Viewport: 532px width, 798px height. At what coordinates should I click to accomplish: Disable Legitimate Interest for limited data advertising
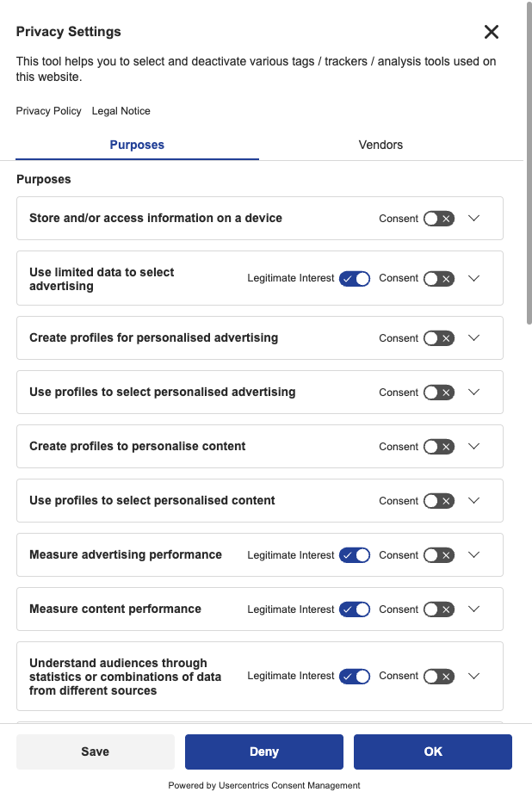(x=355, y=278)
